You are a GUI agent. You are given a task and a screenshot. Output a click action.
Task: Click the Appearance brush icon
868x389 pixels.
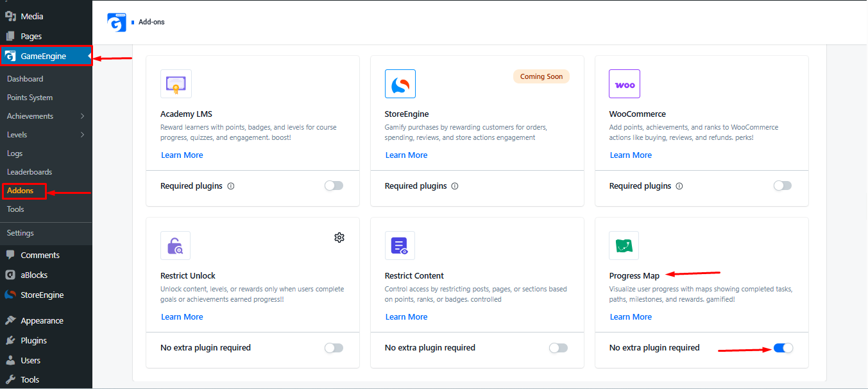(10, 320)
